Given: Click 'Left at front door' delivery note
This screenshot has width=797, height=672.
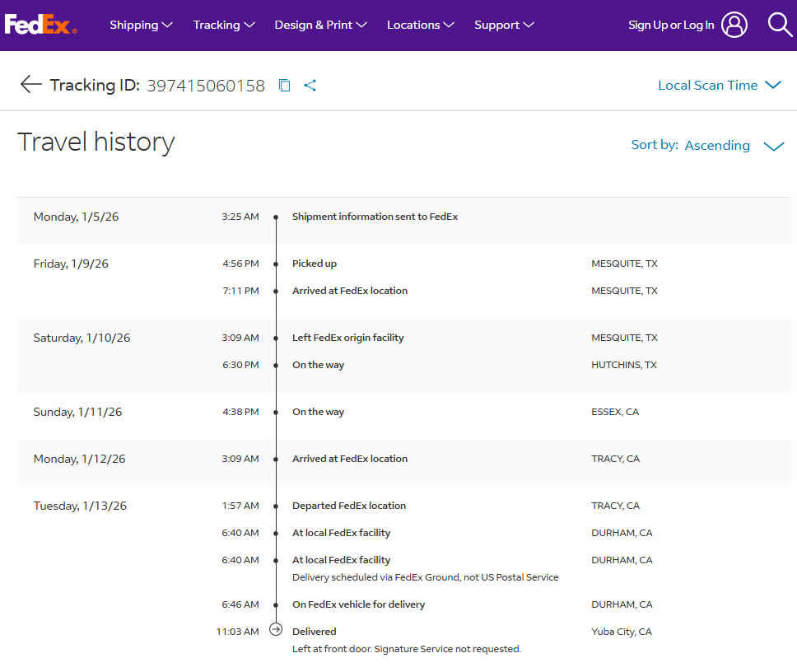Looking at the screenshot, I should tap(407, 649).
